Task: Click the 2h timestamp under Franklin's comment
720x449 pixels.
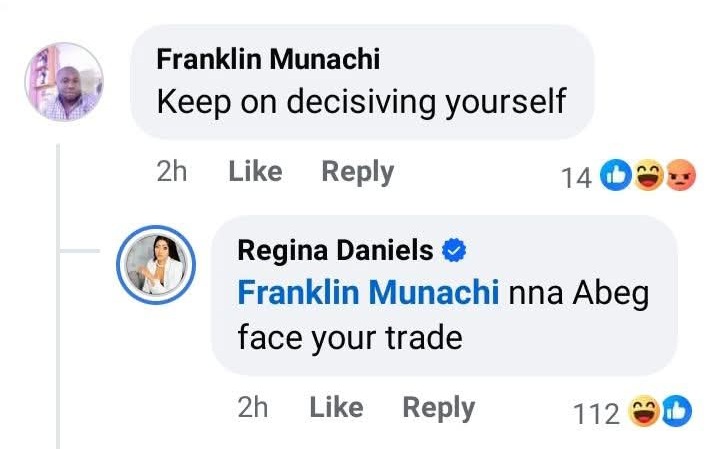Action: (x=172, y=172)
